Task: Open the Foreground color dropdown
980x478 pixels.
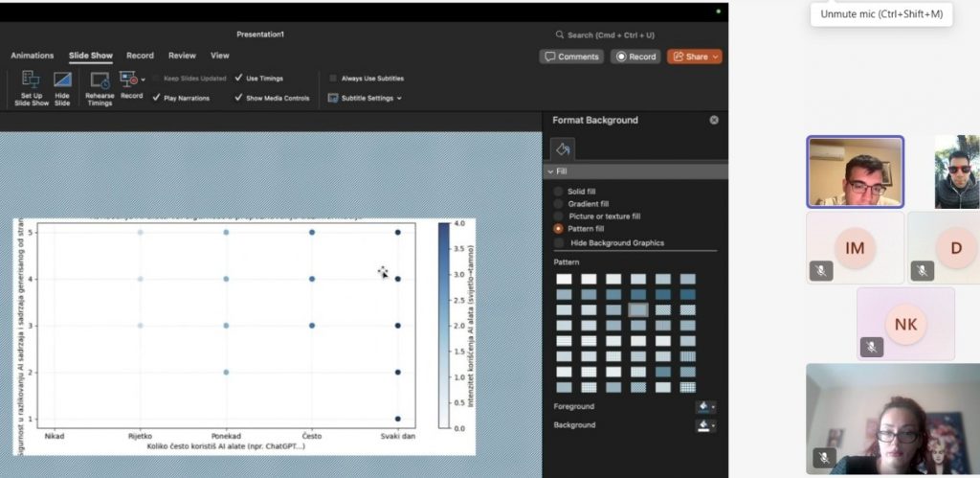Action: [707, 407]
